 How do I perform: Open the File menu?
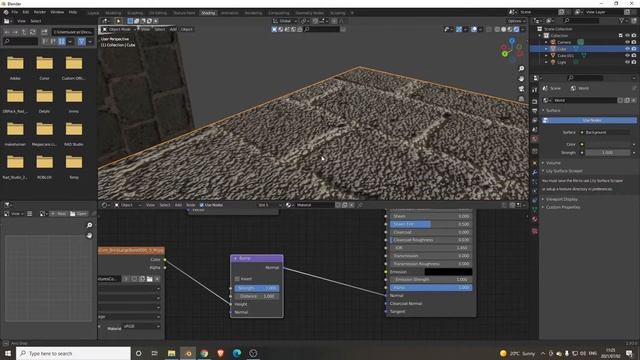pos(15,12)
